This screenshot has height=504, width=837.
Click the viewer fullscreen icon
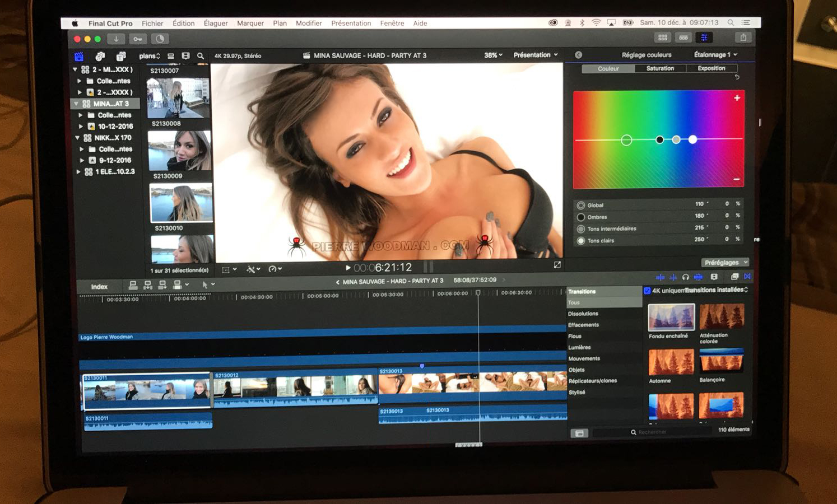(x=557, y=265)
